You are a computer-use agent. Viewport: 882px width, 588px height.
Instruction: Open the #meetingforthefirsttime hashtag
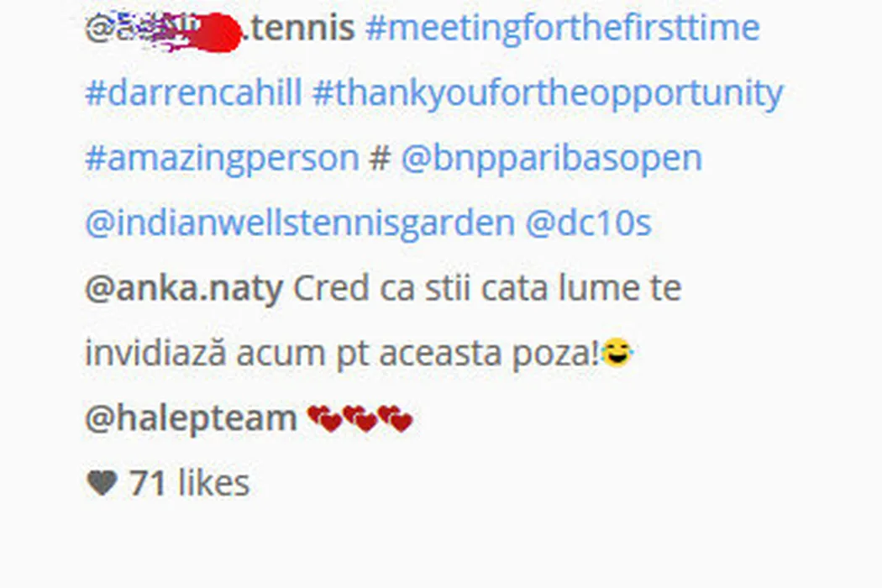coord(563,28)
